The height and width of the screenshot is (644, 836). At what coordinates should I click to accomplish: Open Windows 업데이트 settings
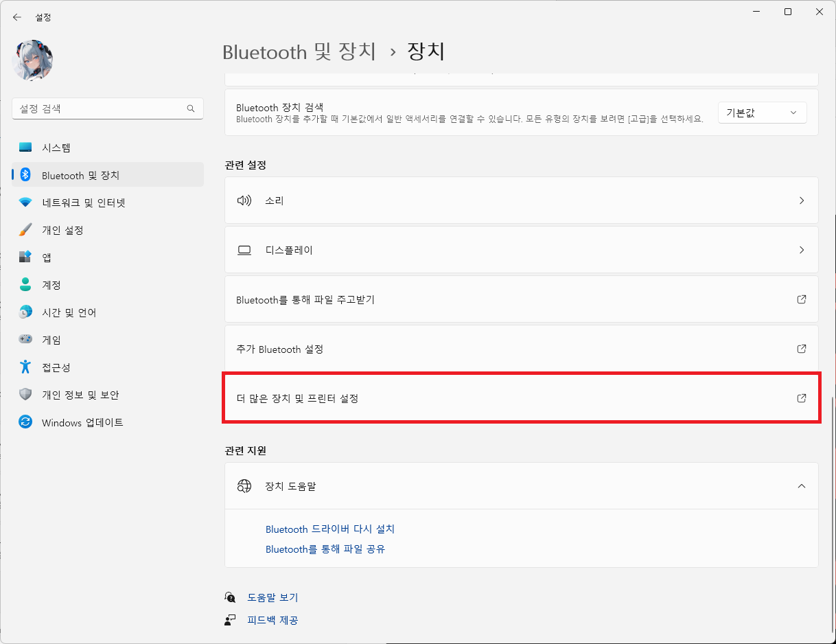(108, 422)
